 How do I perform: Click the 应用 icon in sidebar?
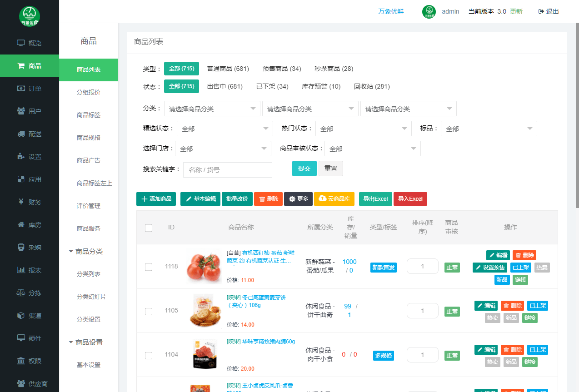click(20, 179)
